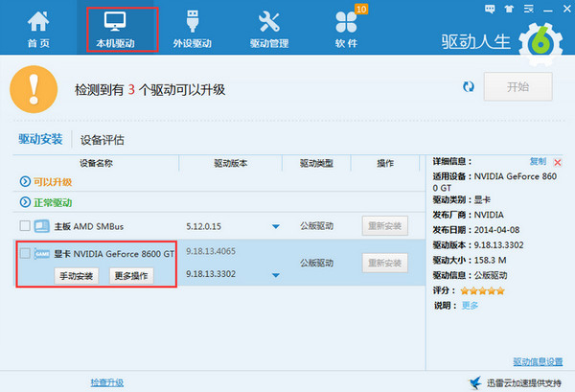Viewport: 575px width, 392px height.
Task: Click the 手动安装 button
Action: click(77, 276)
